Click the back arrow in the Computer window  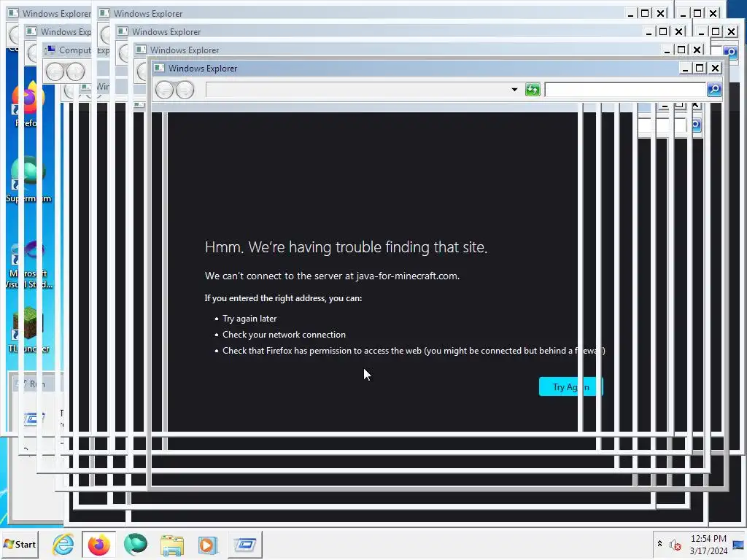pos(55,72)
